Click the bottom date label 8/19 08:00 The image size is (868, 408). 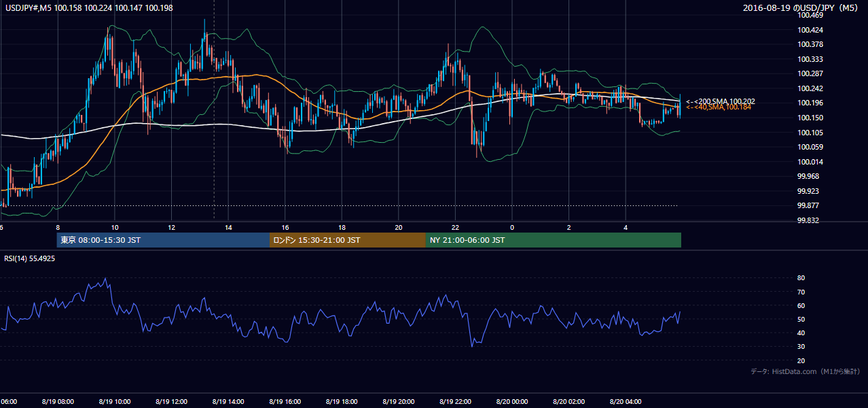[58, 401]
